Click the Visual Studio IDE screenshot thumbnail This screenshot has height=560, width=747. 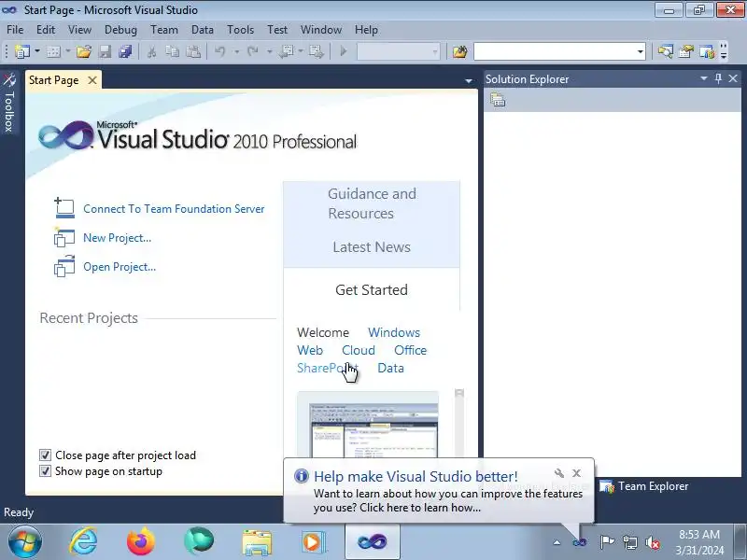[x=368, y=425]
